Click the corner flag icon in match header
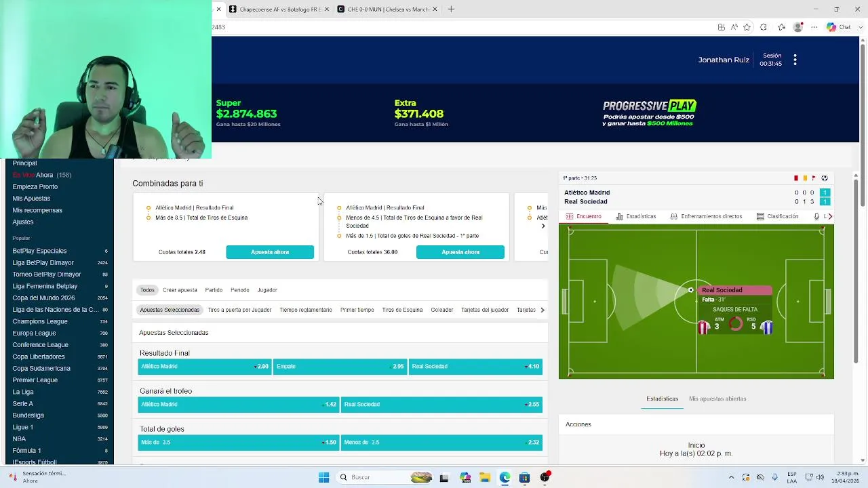Screen dimensions: 868x488 point(814,178)
